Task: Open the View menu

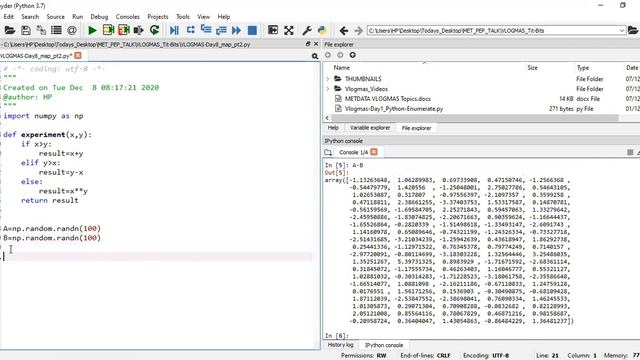Action: 203,17
